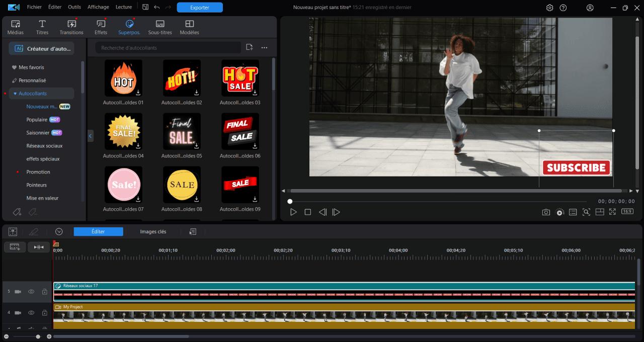Collapse the left panel with the chevron

[91, 136]
